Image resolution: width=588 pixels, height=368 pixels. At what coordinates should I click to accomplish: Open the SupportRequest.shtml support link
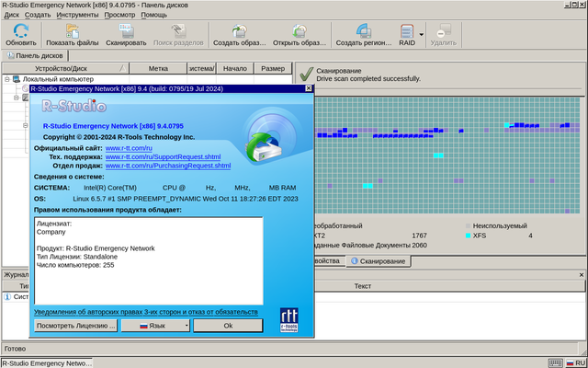pos(163,157)
